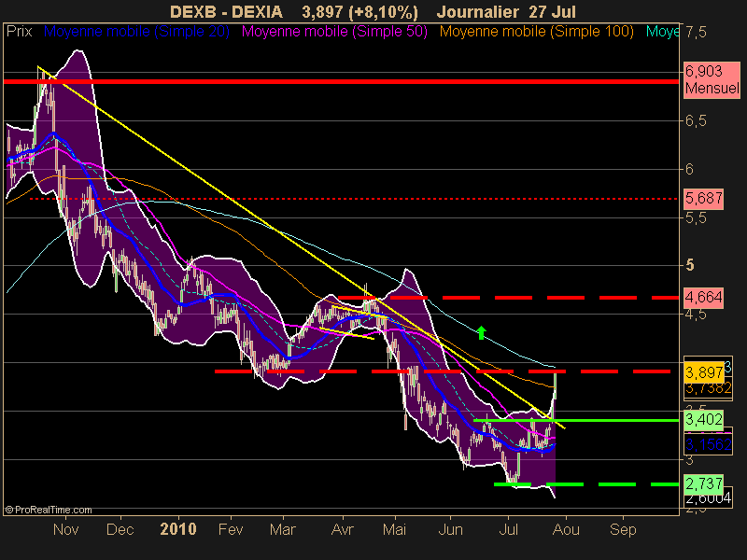Click the '3,897 (+8,10%)' price in title
747x560 pixels.
click(x=359, y=11)
